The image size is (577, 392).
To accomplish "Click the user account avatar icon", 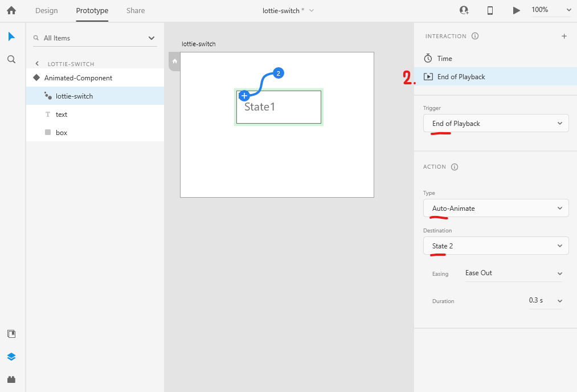I will click(464, 10).
